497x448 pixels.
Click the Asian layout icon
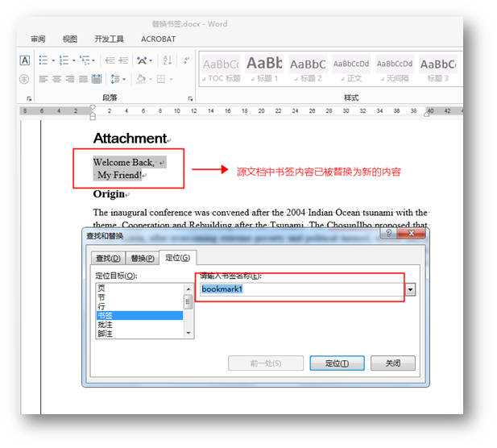[x=142, y=60]
